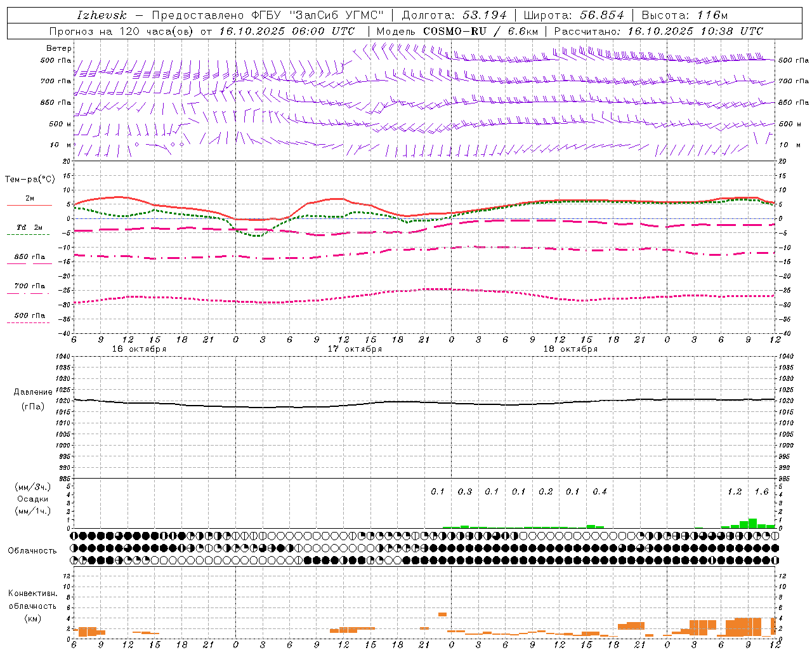The height and width of the screenshot is (650, 812).
Task: Click the (гПа) pressure unit label
Action: (33, 407)
